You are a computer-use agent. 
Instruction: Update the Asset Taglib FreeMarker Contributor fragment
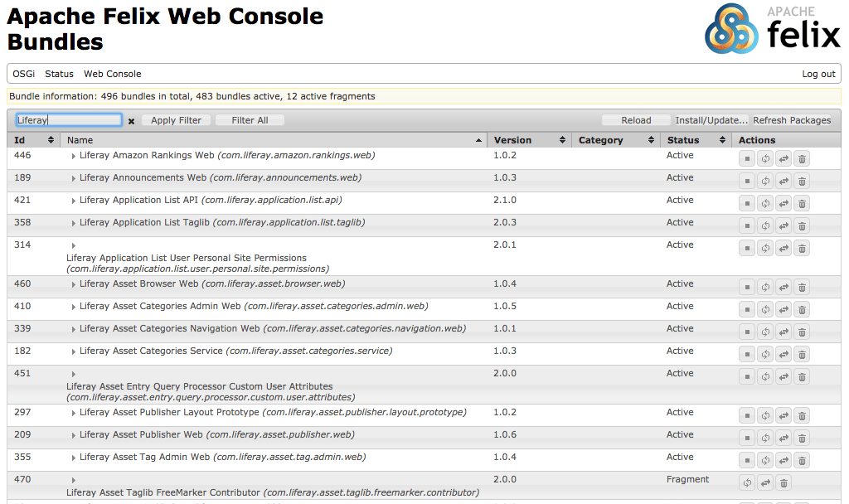click(x=765, y=482)
